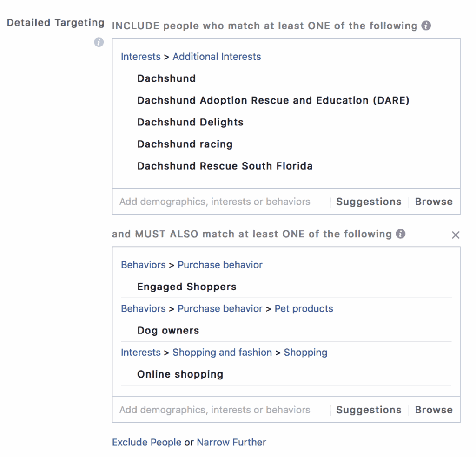
Task: Click the Detailed Targeting info icon
Action: [99, 42]
